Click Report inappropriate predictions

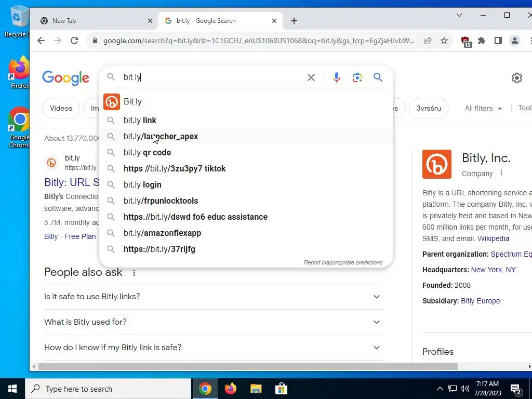pyautogui.click(x=343, y=262)
